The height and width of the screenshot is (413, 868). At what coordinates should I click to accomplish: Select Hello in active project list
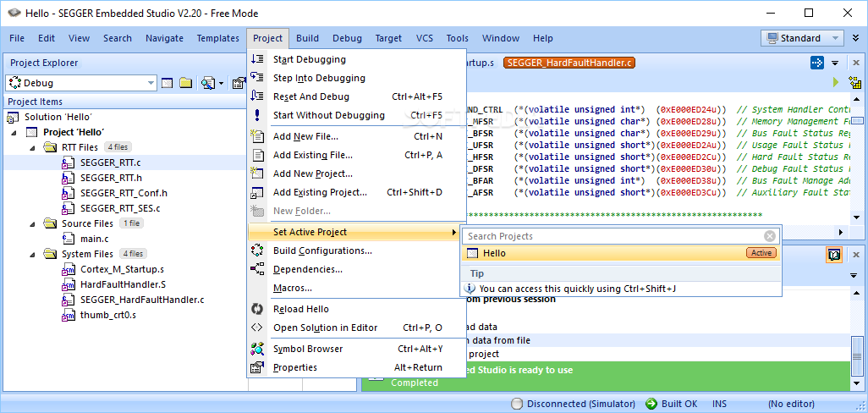click(621, 253)
